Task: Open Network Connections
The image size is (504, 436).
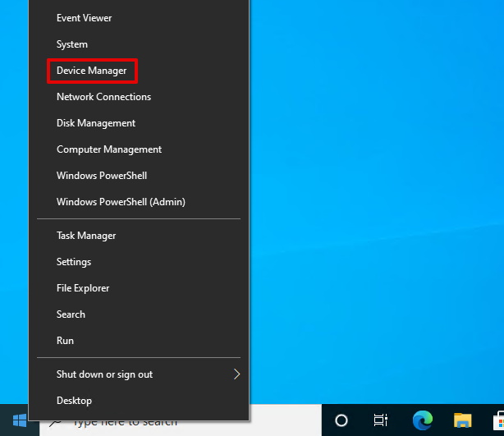Action: click(139, 97)
